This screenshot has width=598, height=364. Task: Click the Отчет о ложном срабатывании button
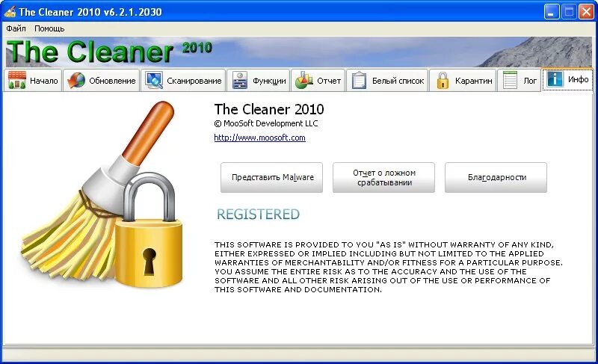(383, 178)
